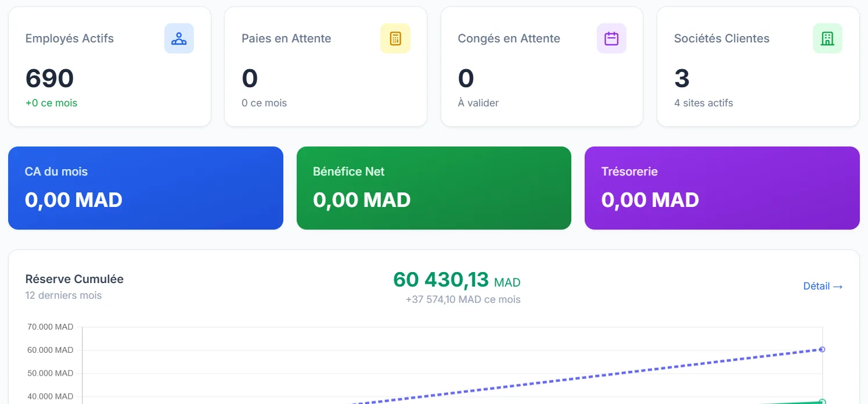Click the Paies en Attente calculator icon
This screenshot has width=868, height=404.
(395, 38)
